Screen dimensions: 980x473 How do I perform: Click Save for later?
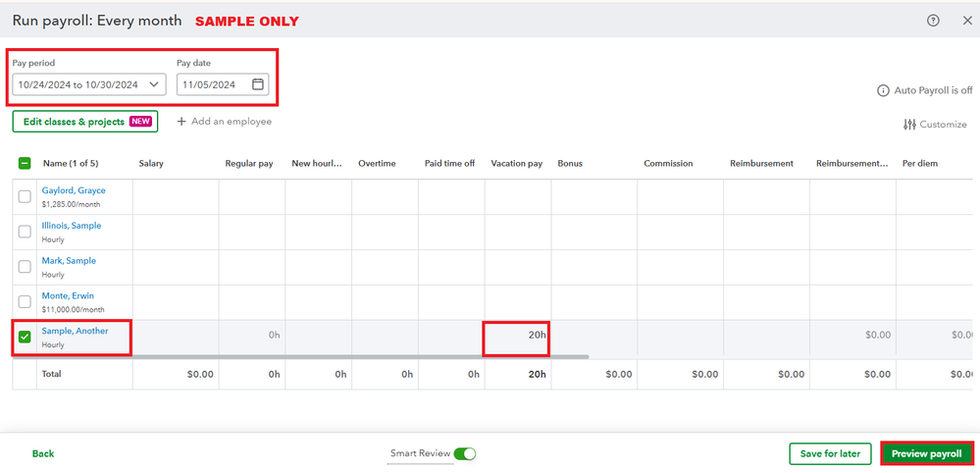830,453
